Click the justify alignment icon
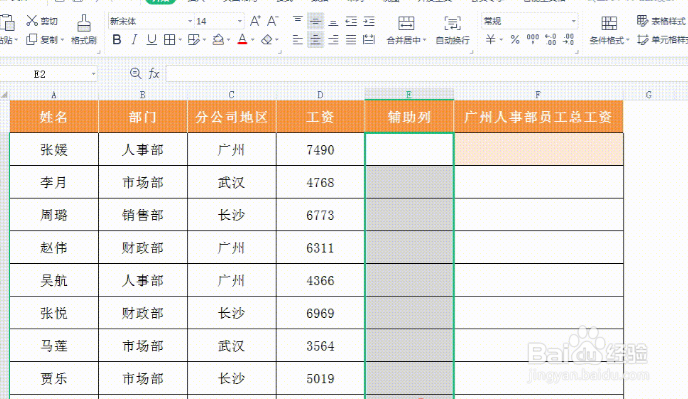688x399 pixels. coord(351,40)
